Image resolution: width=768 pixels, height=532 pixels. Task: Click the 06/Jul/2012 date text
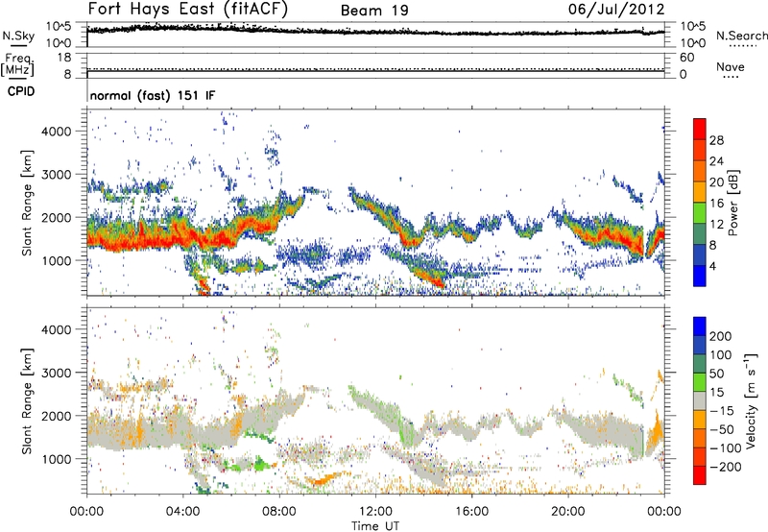click(x=616, y=10)
